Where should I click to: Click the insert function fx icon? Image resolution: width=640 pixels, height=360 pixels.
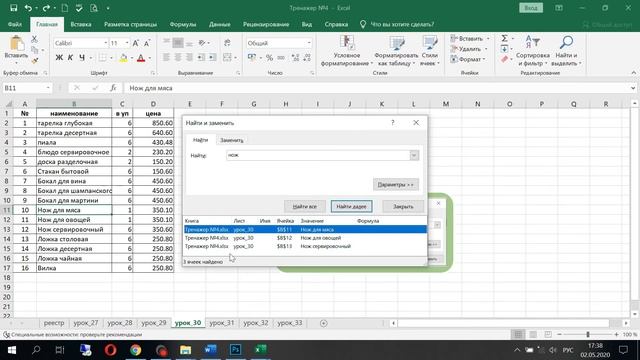click(x=113, y=88)
